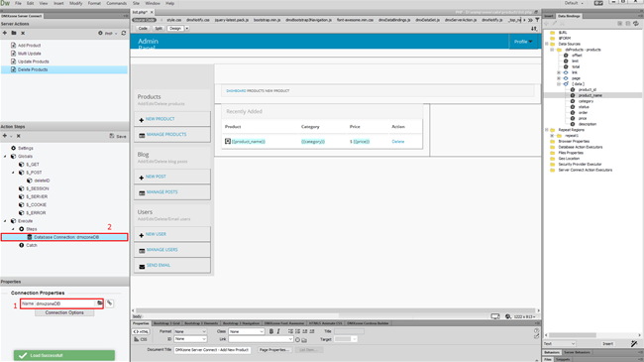Click the Save icon in Action Steps
Screen dimensions: 644x362
118,136
